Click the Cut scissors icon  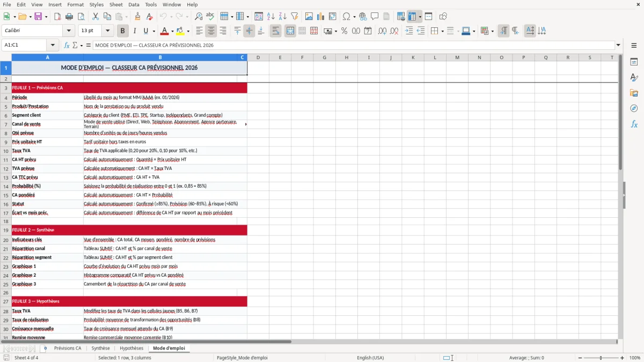coord(95,17)
